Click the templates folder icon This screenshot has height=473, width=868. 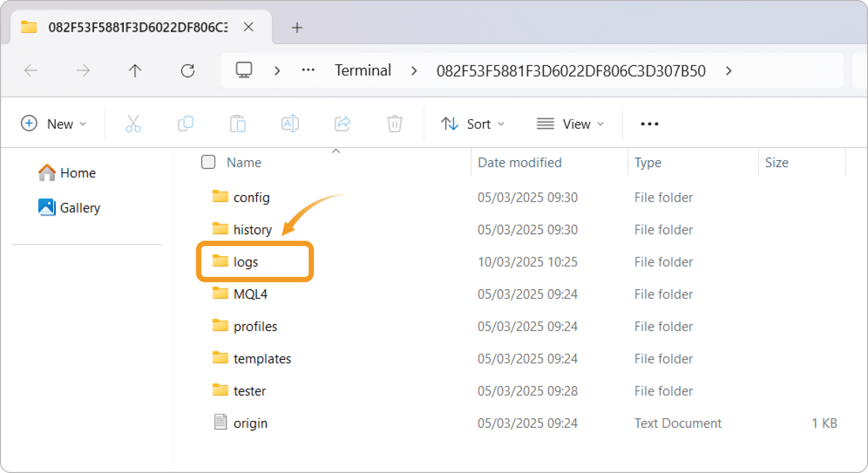tap(220, 358)
